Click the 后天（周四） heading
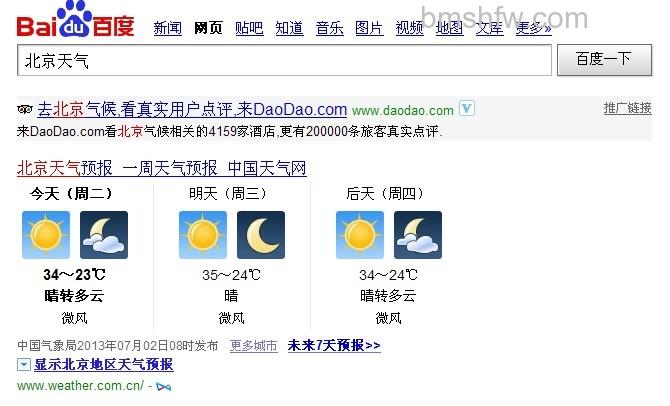Image resolution: width=670 pixels, height=406 pixels. [385, 194]
